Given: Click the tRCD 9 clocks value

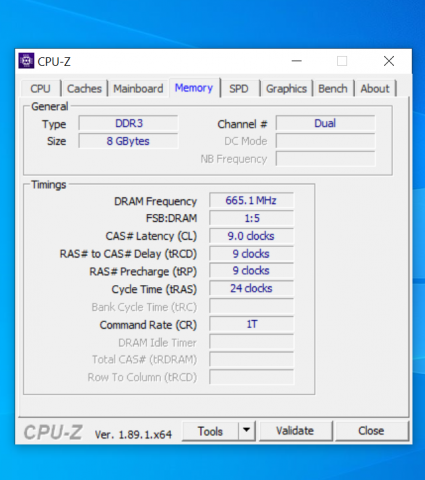Looking at the screenshot, I should click(251, 254).
